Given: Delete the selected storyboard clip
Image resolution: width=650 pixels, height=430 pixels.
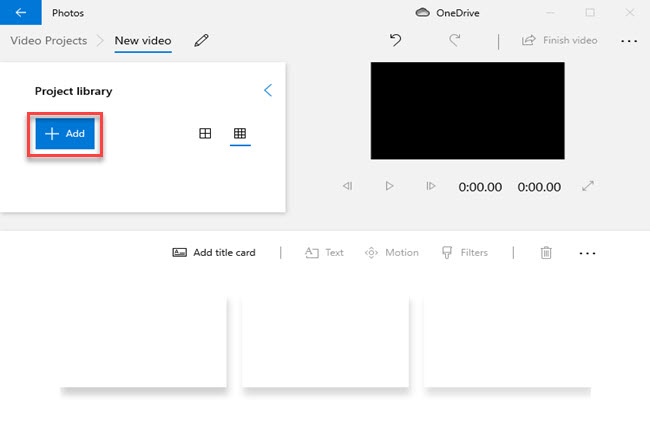Looking at the screenshot, I should (546, 253).
